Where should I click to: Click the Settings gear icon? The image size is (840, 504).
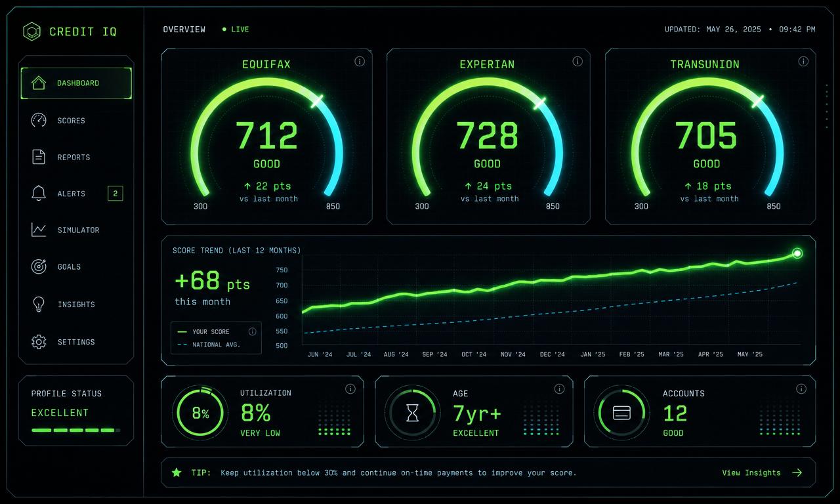tap(39, 341)
